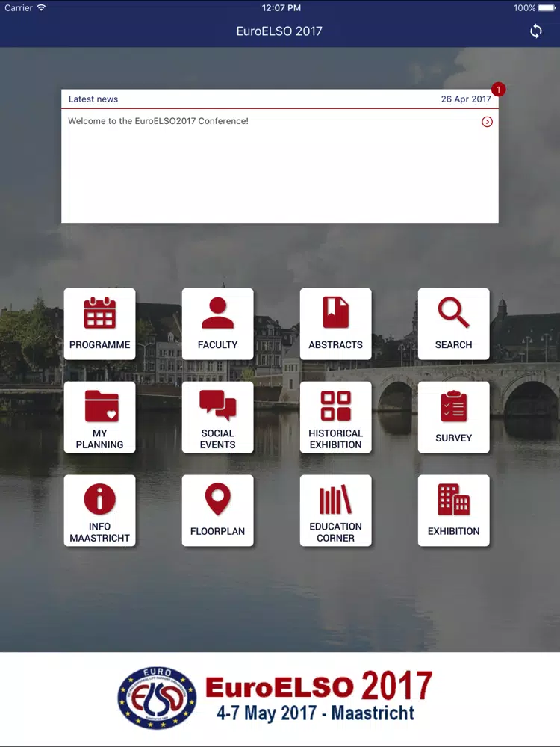Open the Social Events chat tile
Screen dimensions: 560x747
point(217,418)
